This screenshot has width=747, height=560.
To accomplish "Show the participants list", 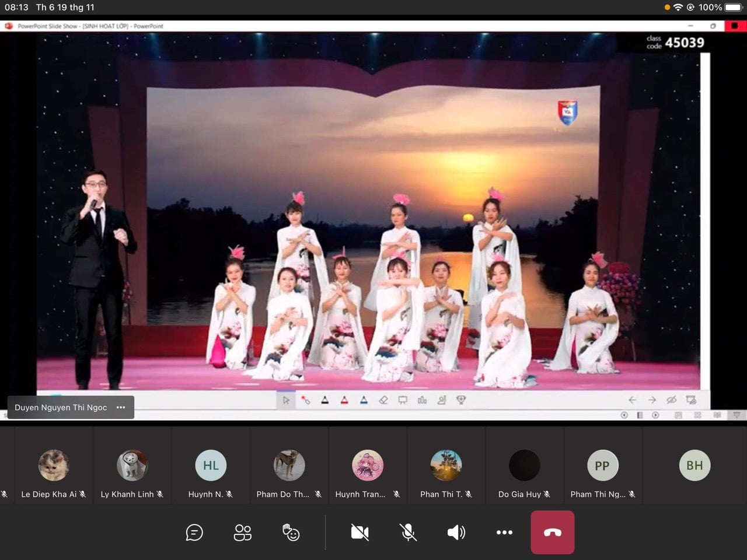I will [x=242, y=533].
